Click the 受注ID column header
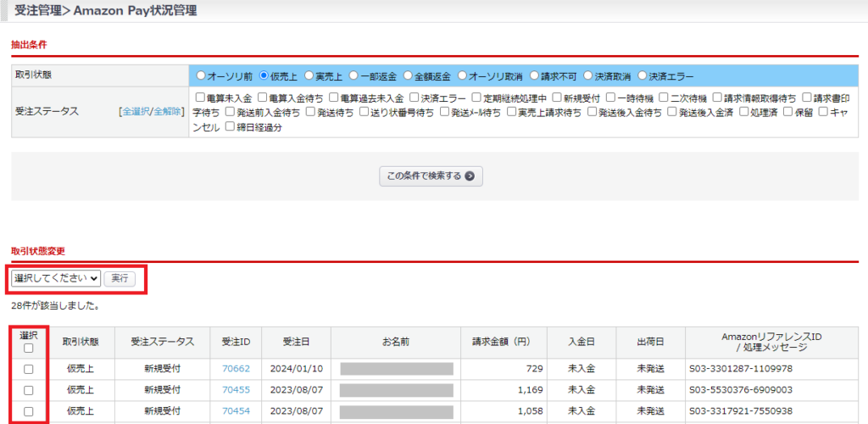 tap(236, 342)
